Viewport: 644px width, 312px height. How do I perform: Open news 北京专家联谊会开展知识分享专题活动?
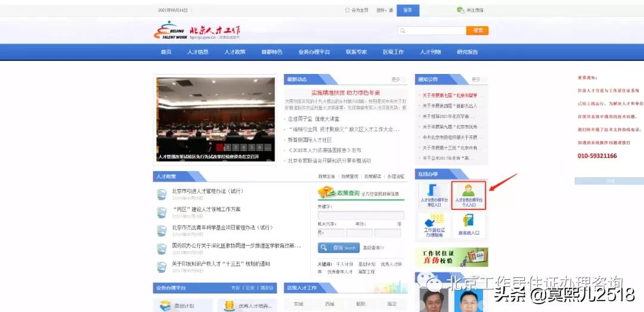(x=329, y=160)
